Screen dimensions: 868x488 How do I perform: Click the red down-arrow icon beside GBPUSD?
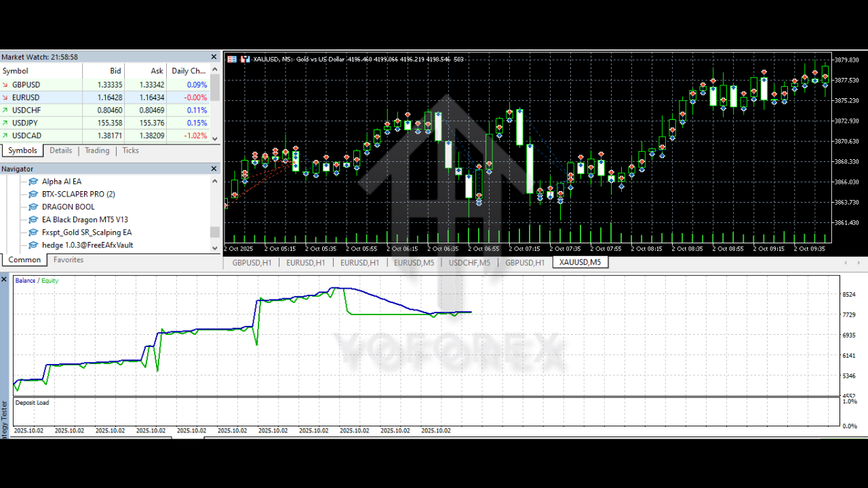point(7,84)
